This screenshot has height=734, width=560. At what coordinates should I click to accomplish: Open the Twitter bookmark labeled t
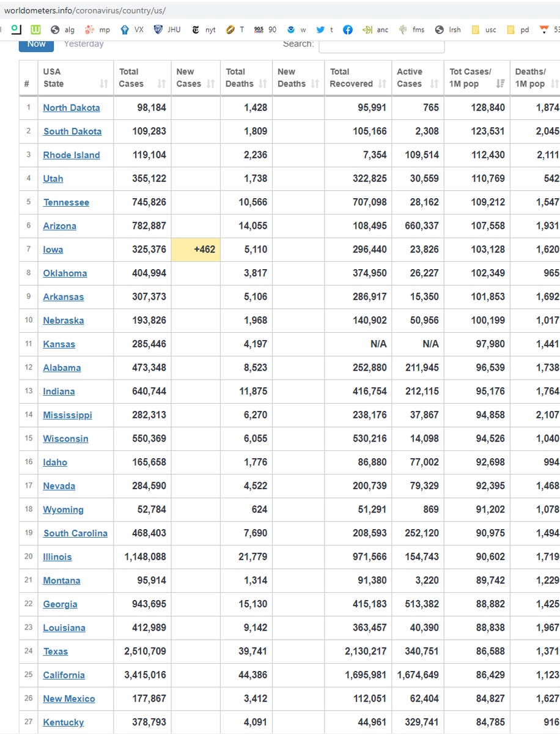click(325, 29)
